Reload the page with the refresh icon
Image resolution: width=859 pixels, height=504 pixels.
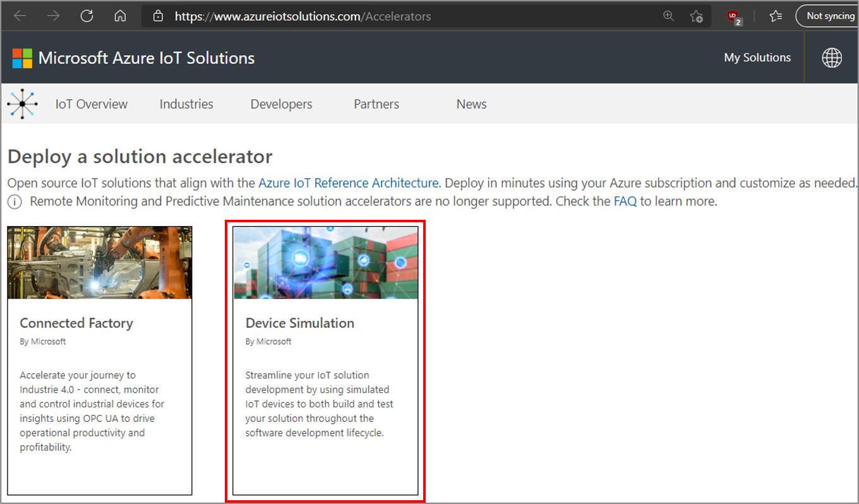[87, 16]
